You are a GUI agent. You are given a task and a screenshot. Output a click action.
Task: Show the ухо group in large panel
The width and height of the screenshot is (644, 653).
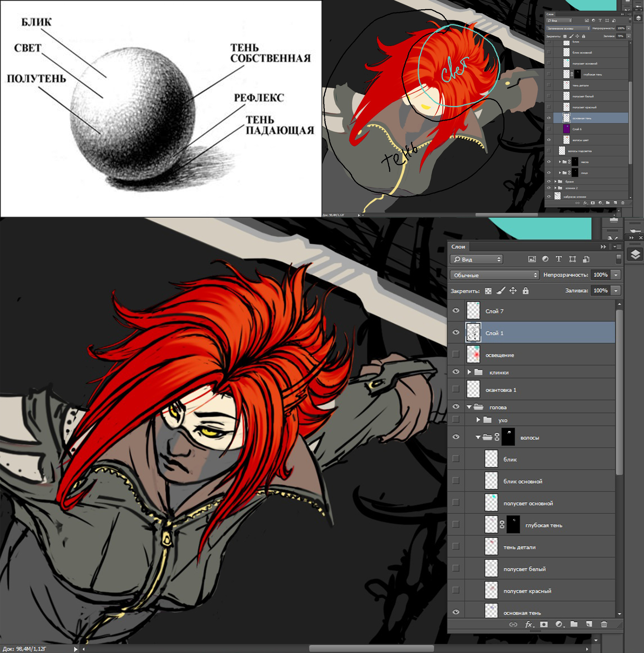pyautogui.click(x=456, y=419)
